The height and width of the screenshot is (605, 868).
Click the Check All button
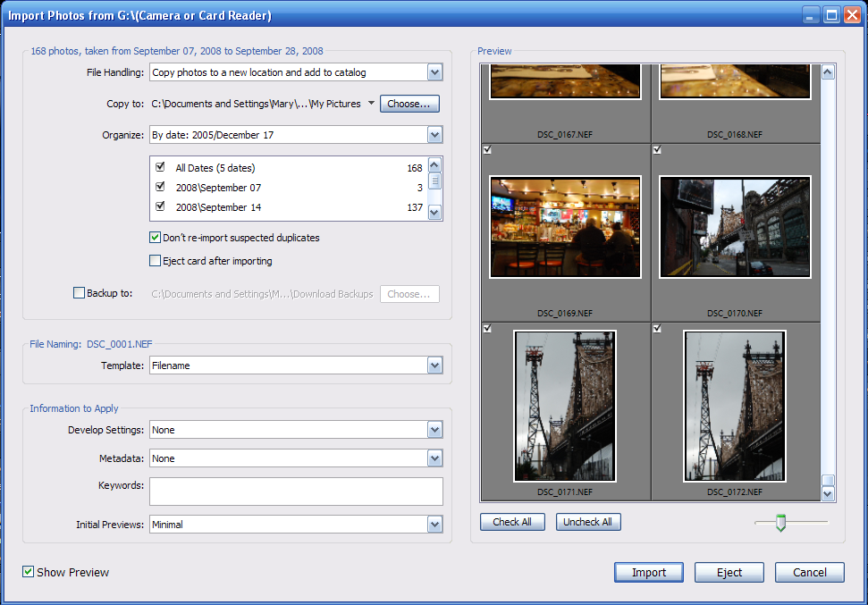tap(512, 522)
